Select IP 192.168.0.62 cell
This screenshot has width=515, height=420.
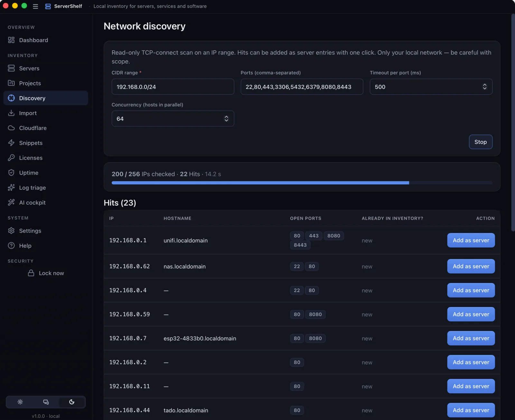(129, 266)
